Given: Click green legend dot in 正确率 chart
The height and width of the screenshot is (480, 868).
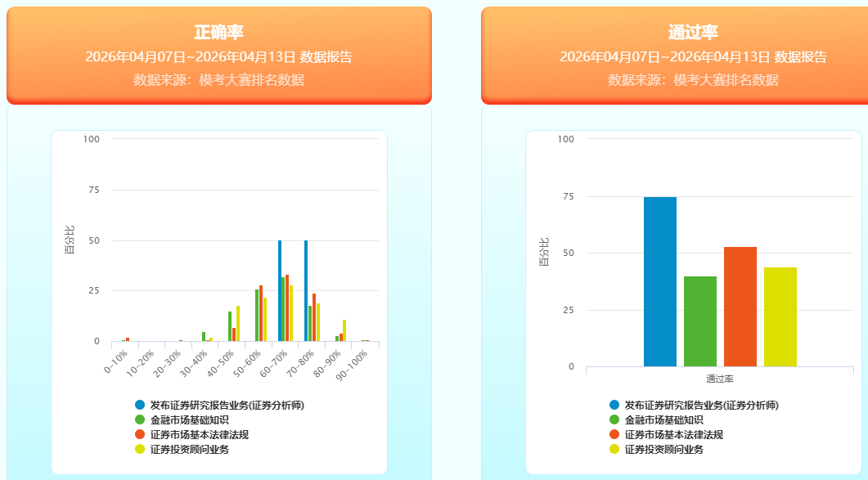Looking at the screenshot, I should tap(140, 419).
